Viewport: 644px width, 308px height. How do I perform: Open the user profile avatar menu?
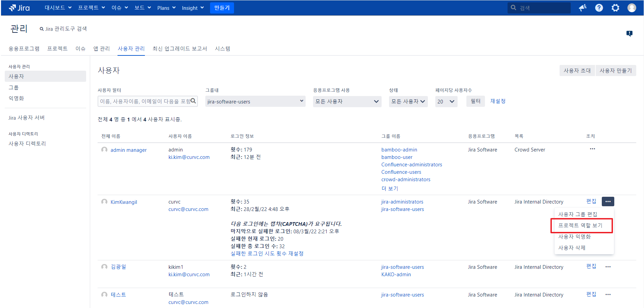[632, 8]
